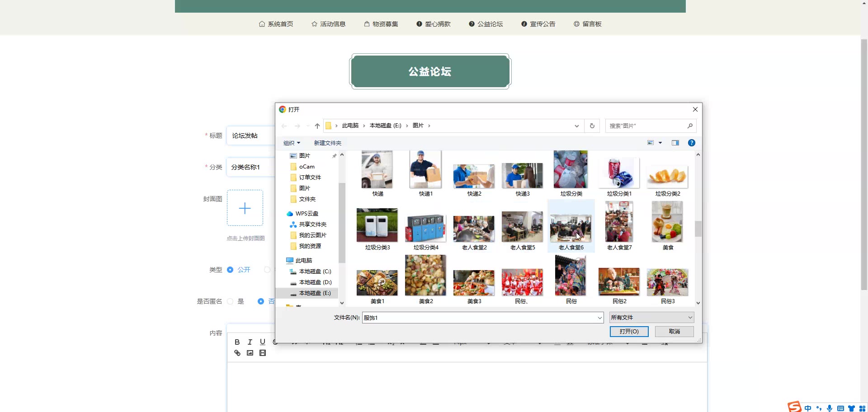Open the 活动信息 navigation menu
Screen dimensions: 868x412
(x=329, y=24)
